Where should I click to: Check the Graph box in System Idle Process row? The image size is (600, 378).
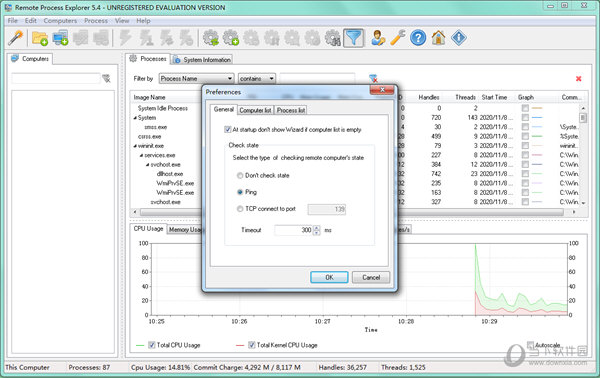(x=525, y=108)
